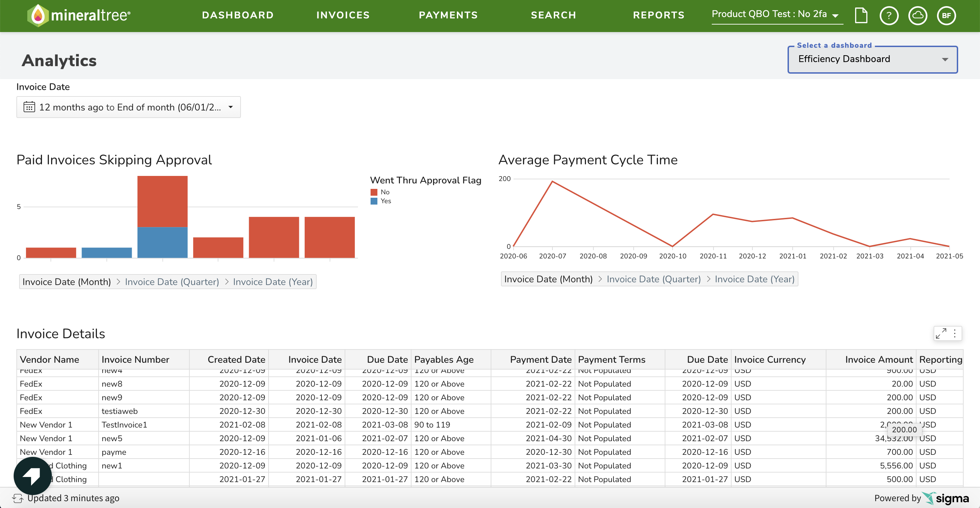This screenshot has width=980, height=508.
Task: Go to the Dashboard menu
Action: point(238,15)
